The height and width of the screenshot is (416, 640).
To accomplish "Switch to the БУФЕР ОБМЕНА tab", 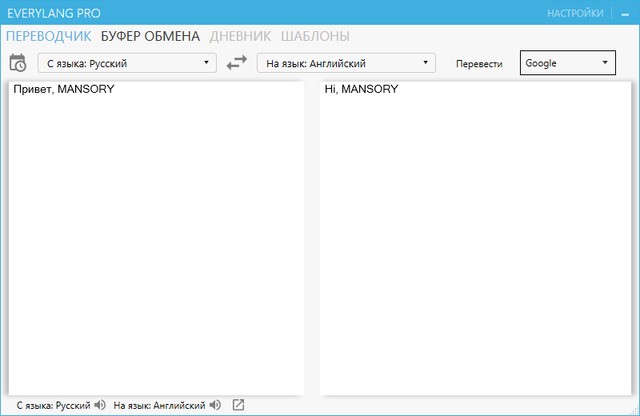I will click(150, 36).
